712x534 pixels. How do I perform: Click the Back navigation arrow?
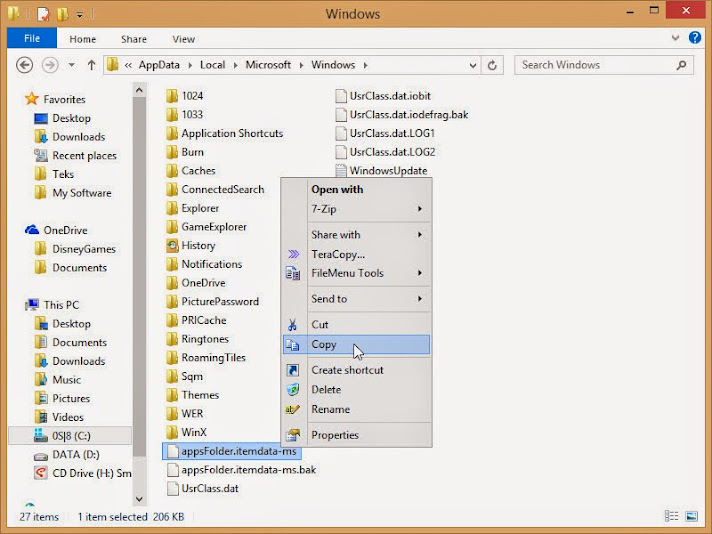coord(25,65)
